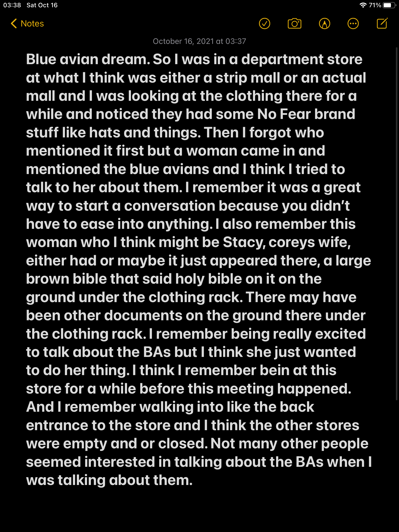
Task: Tap the 03:38 clock in status bar
Action: pyautogui.click(x=12, y=5)
